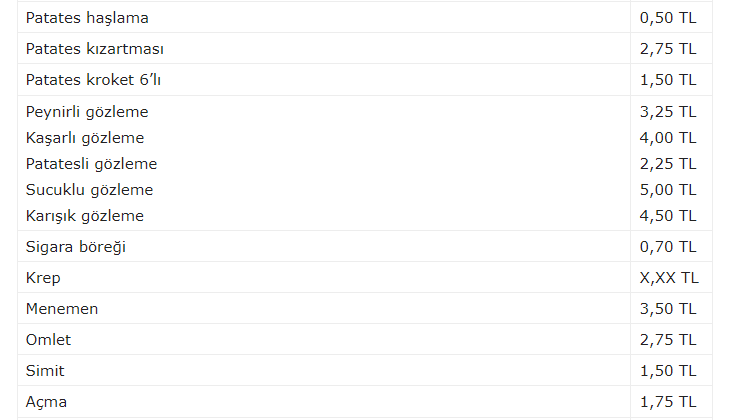The width and height of the screenshot is (731, 420).
Task: Click the Simit row label
Action: click(x=44, y=371)
